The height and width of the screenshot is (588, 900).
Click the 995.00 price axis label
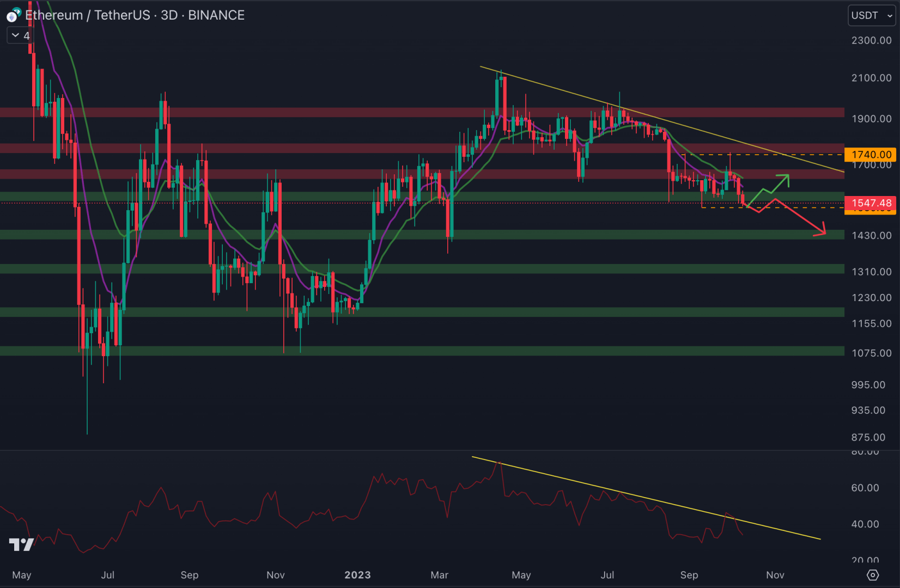(868, 385)
